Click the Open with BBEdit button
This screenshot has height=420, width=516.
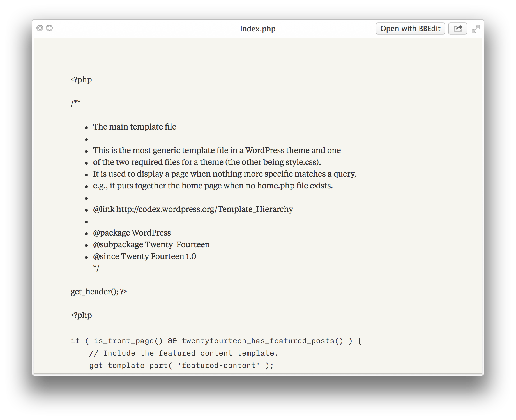(410, 29)
